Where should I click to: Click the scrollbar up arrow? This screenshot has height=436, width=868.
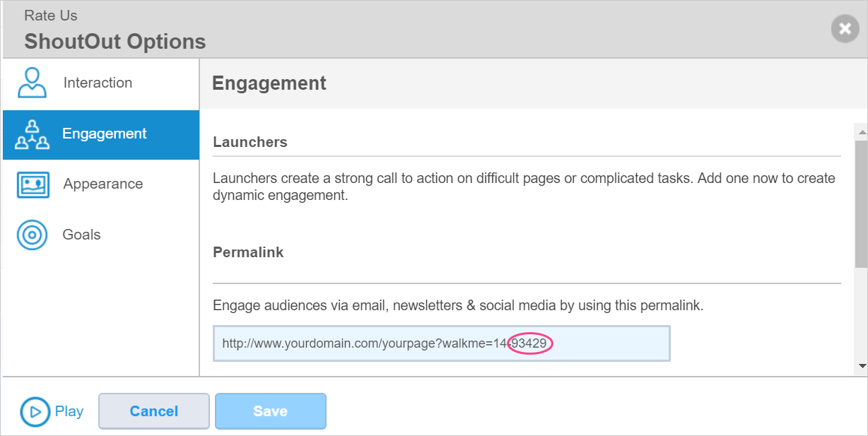(861, 132)
